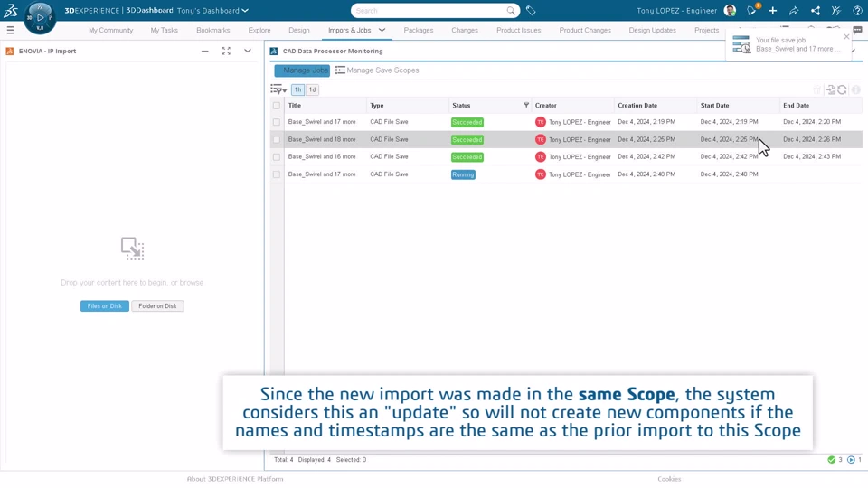Click the plus add icon

773,11
